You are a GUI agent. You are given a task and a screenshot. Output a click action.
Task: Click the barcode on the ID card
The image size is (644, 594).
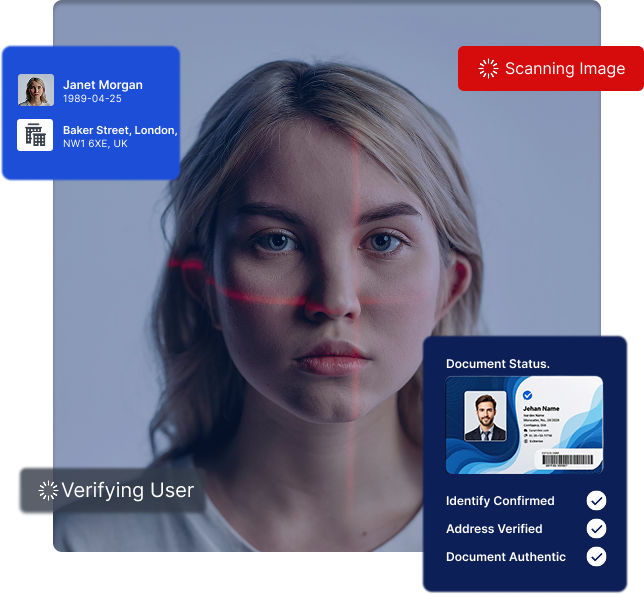[x=567, y=459]
